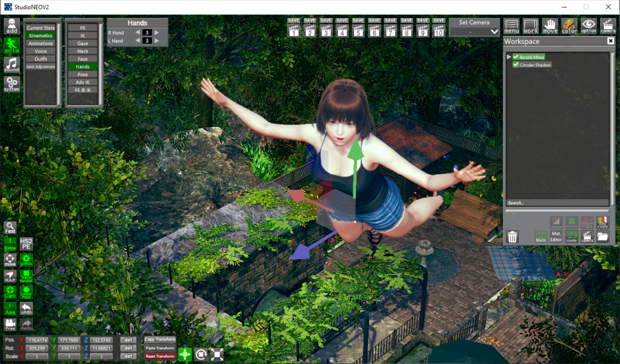Uncheck the Circular Shadow visibility checkbox

[516, 64]
